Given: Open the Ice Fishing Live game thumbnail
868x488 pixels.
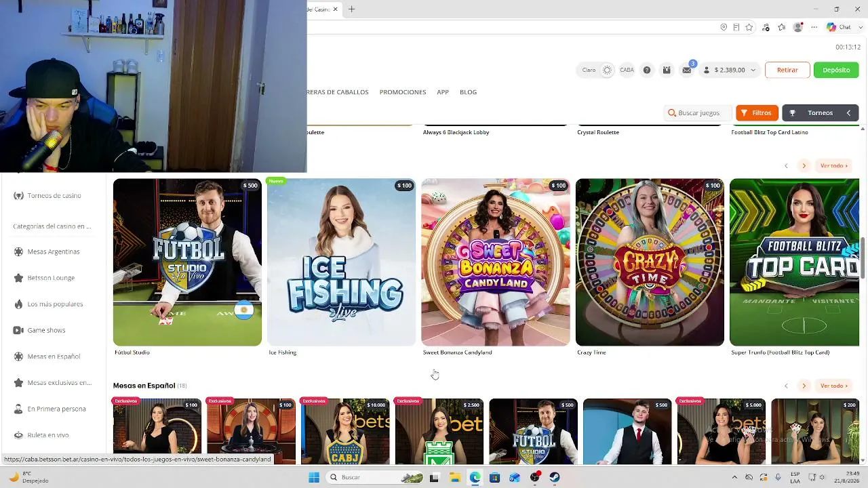Looking at the screenshot, I should 341,262.
